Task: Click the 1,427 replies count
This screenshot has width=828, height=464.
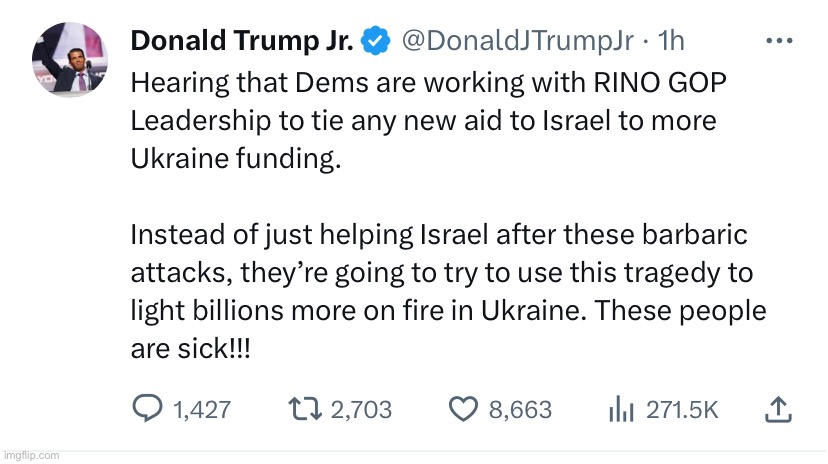Action: point(202,409)
